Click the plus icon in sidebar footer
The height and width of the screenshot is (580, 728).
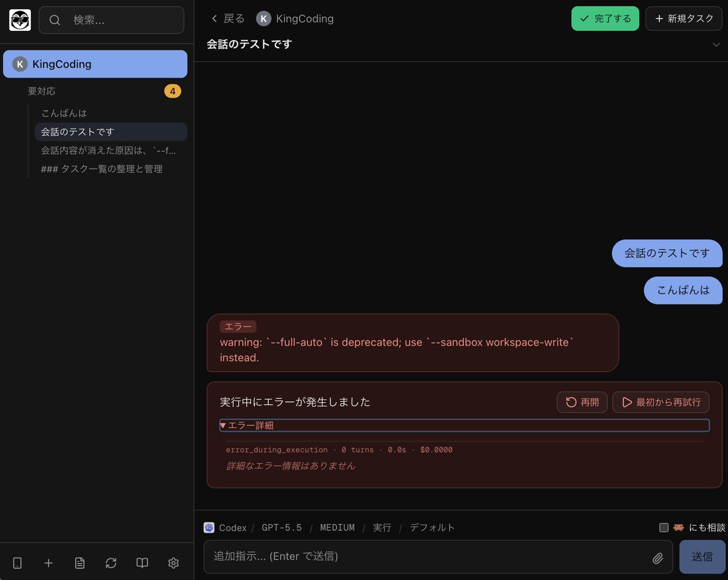coord(49,563)
